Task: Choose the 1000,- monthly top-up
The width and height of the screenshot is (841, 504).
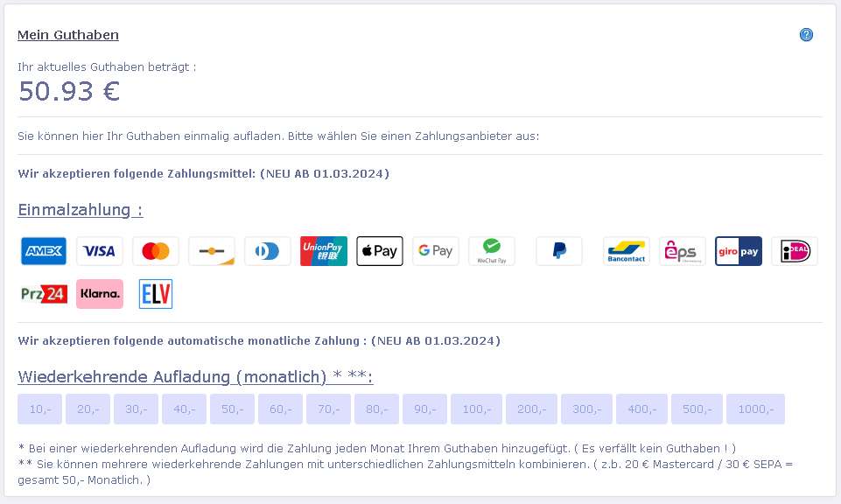Action: [756, 409]
